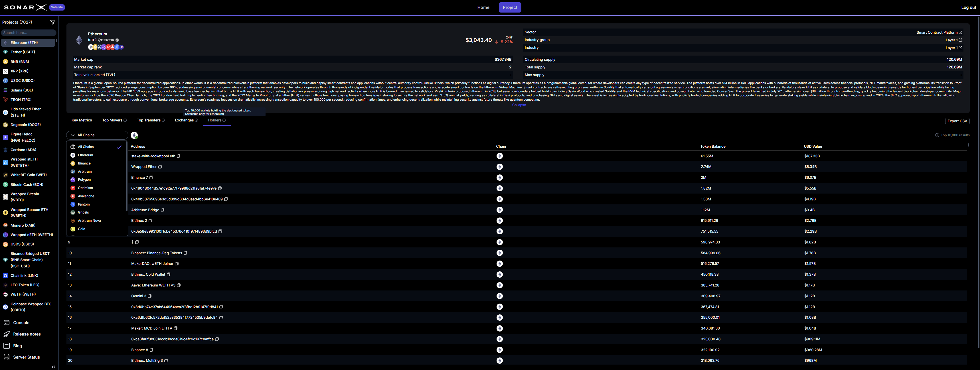Open the Console from the sidebar
The width and height of the screenshot is (980, 370).
22,322
